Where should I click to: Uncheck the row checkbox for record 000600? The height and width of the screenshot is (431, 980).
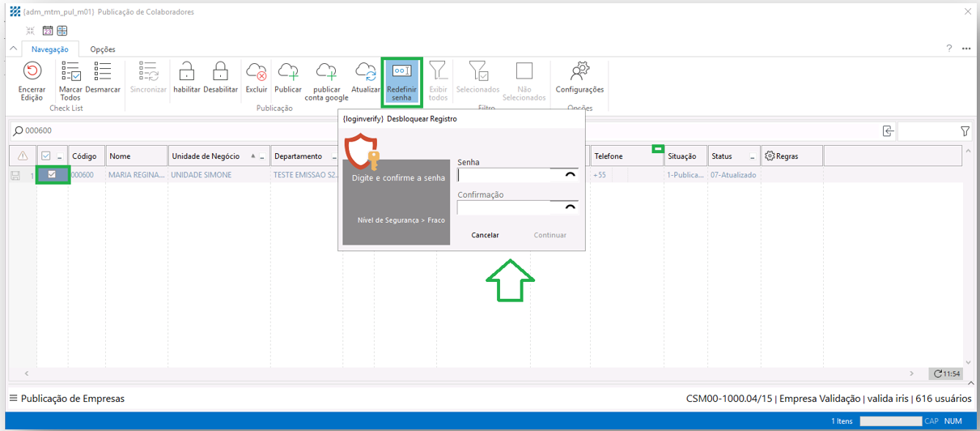point(53,174)
